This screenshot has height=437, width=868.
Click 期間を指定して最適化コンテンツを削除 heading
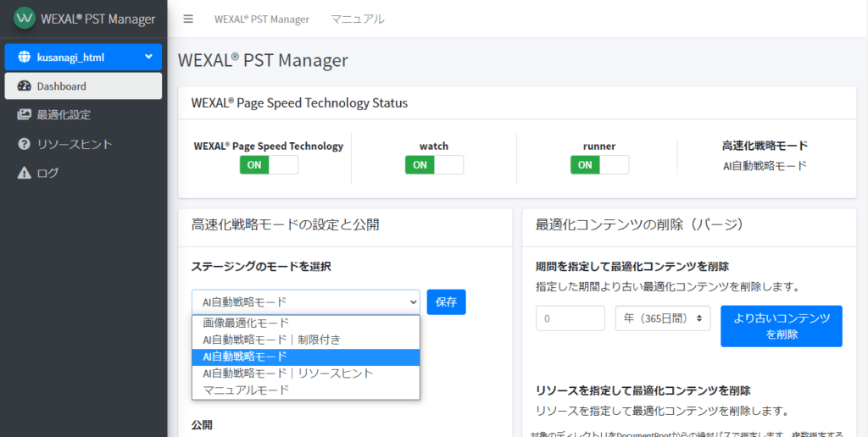coord(632,267)
